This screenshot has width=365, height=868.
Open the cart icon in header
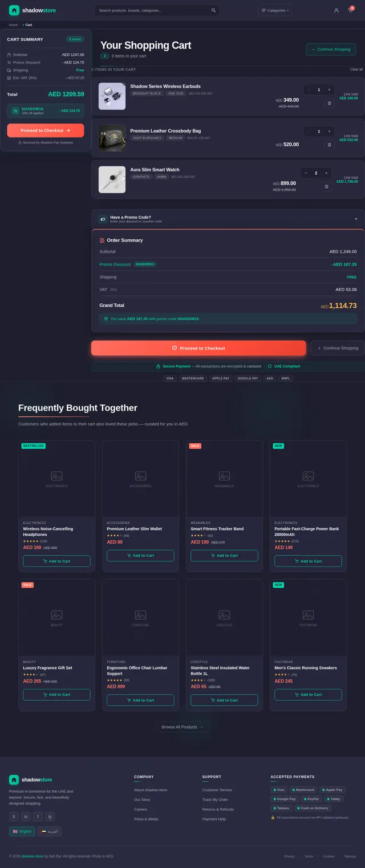pyautogui.click(x=350, y=10)
